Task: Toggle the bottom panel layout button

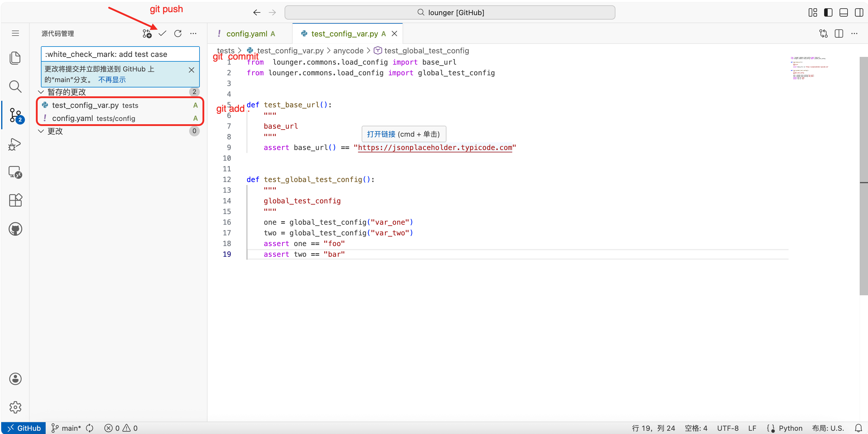Action: click(x=843, y=12)
